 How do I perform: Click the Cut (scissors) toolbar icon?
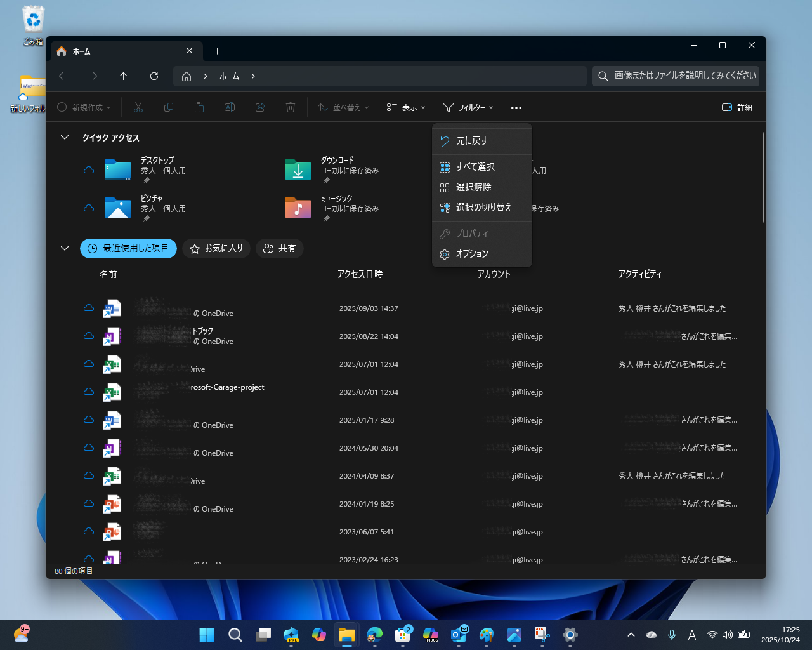point(138,108)
